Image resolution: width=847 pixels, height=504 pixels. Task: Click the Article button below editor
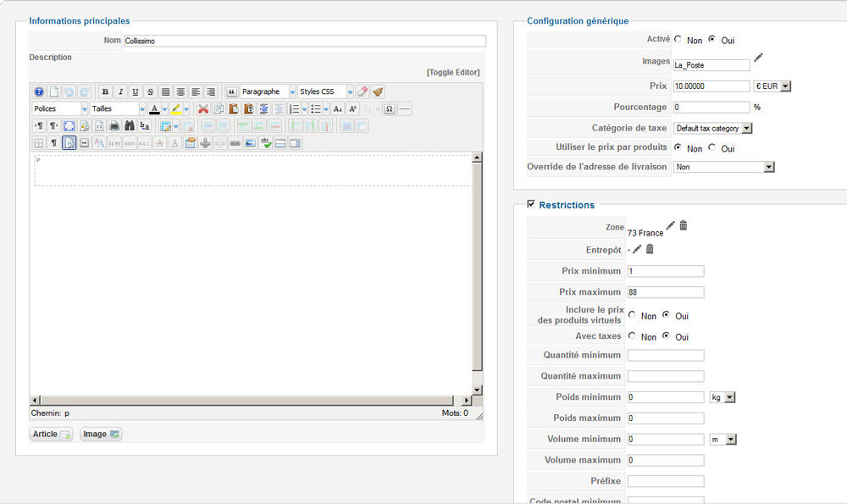pyautogui.click(x=52, y=434)
